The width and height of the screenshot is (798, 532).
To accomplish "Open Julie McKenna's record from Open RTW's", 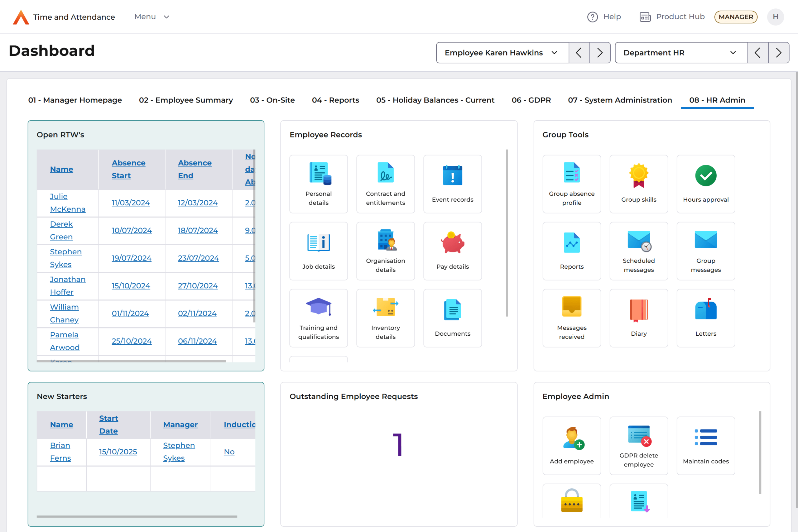I will click(68, 203).
